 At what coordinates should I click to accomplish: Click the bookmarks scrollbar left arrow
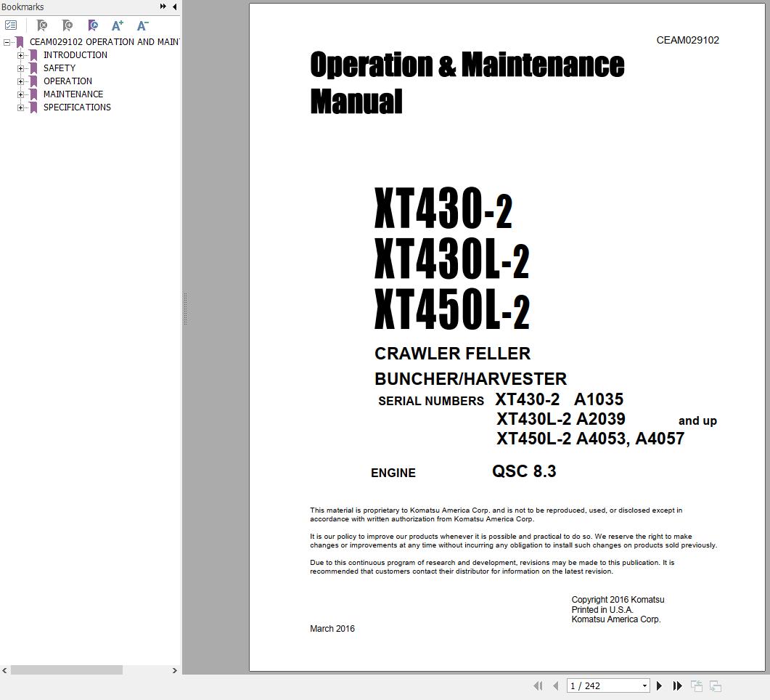(4, 670)
